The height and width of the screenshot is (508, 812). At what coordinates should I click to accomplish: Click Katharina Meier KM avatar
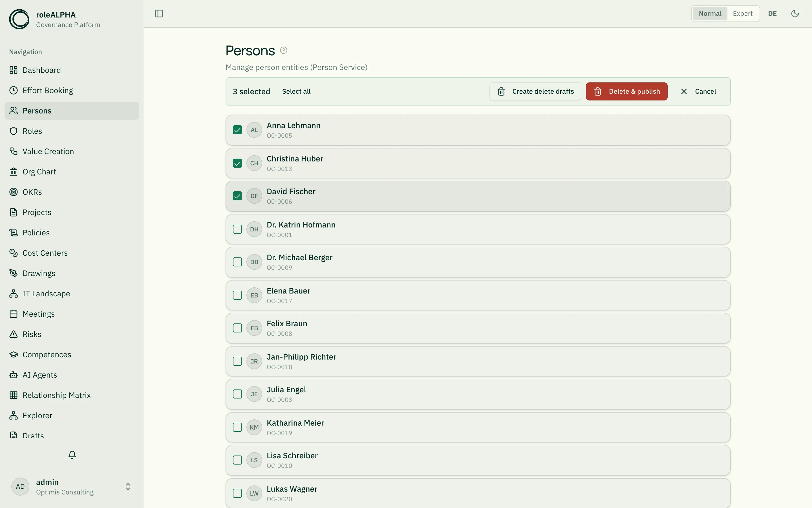[254, 427]
